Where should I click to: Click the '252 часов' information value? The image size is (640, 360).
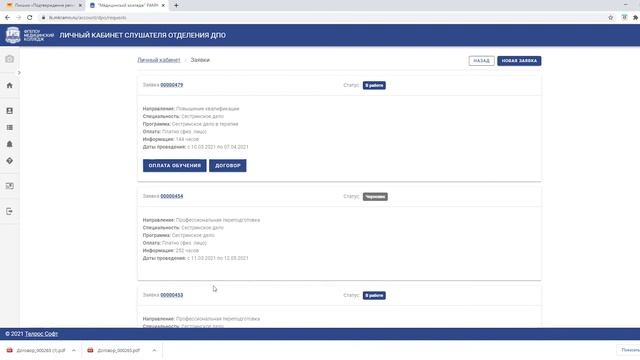point(187,251)
